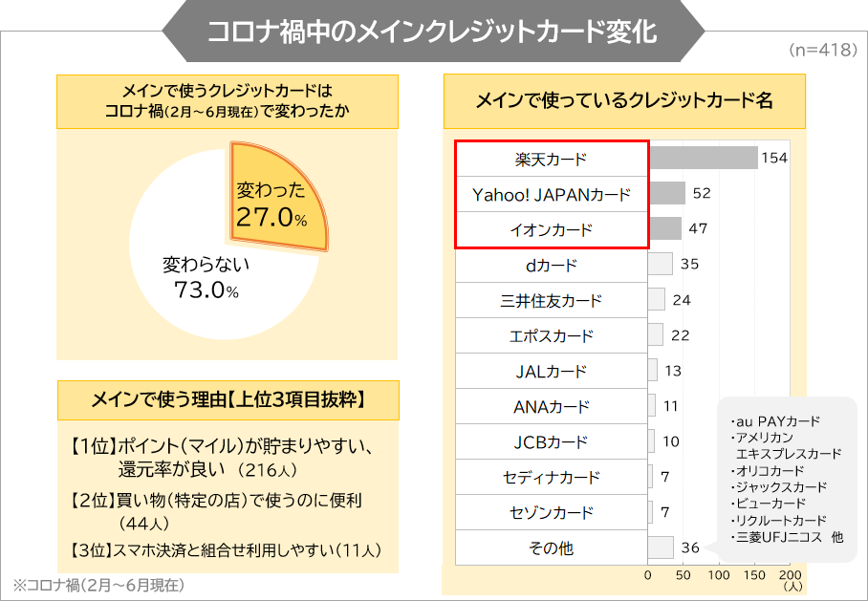Select the 楽天カード row label
The height and width of the screenshot is (601, 868).
[x=552, y=160]
